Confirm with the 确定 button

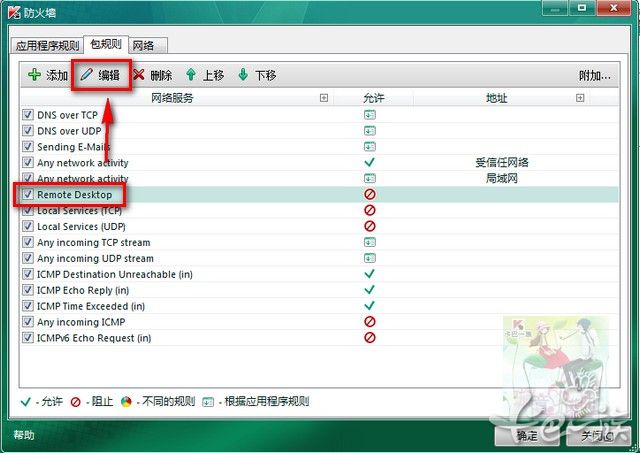[527, 436]
